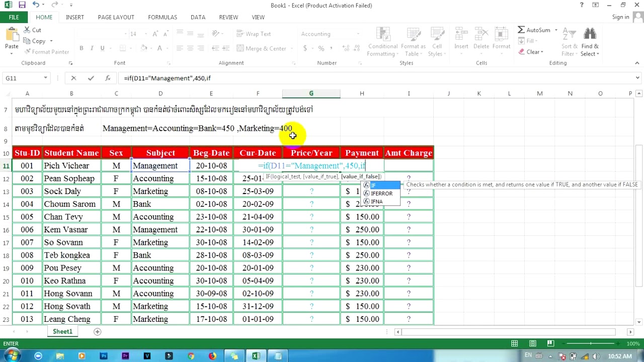Add a new sheet with plus icon

point(98,332)
